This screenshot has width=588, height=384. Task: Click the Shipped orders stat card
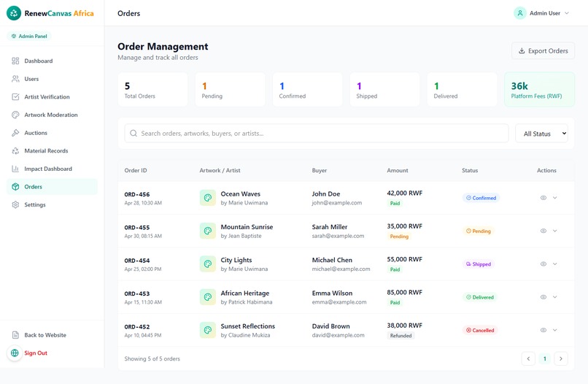[384, 89]
